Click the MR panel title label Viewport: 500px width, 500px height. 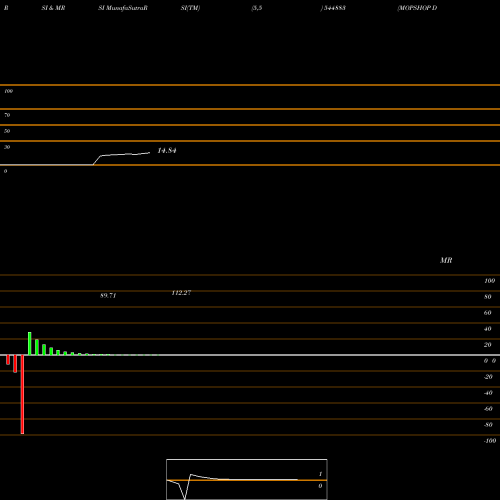tap(446, 260)
